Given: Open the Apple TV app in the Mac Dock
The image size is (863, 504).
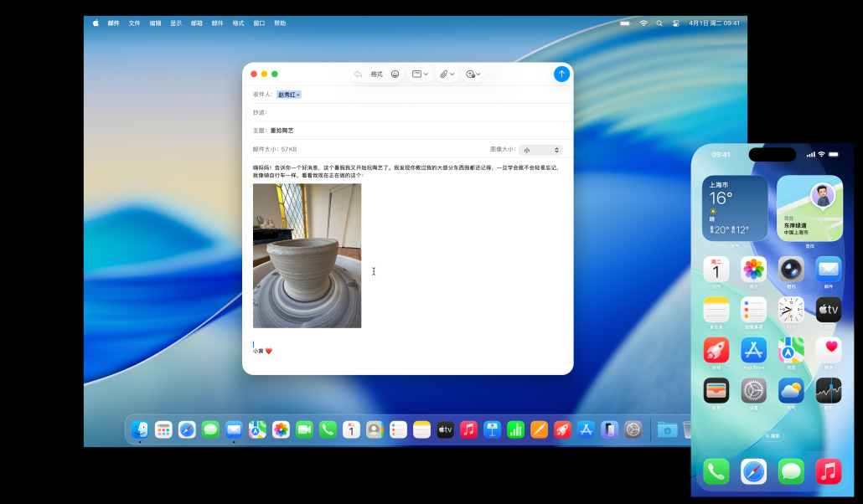Looking at the screenshot, I should (445, 429).
